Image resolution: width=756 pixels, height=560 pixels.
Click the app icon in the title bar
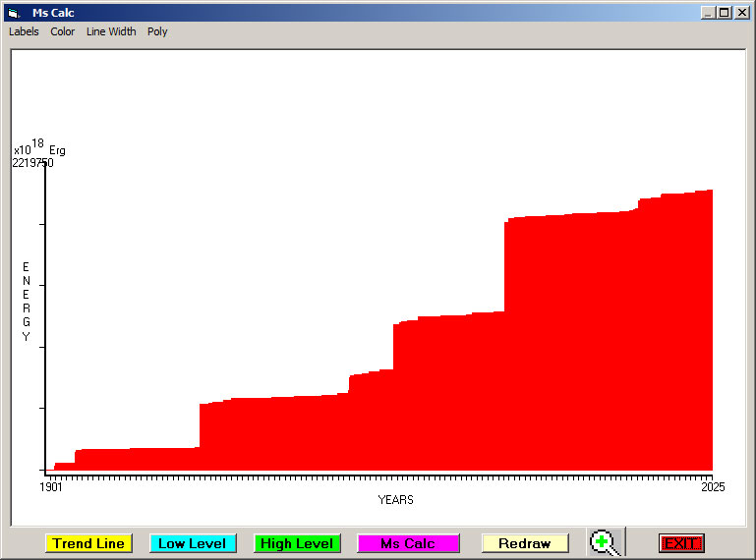(13, 13)
